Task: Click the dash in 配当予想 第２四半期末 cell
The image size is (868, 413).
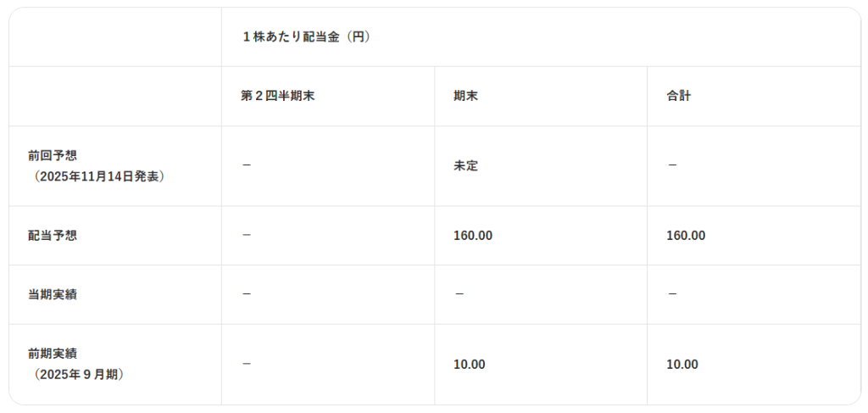Action: (247, 235)
